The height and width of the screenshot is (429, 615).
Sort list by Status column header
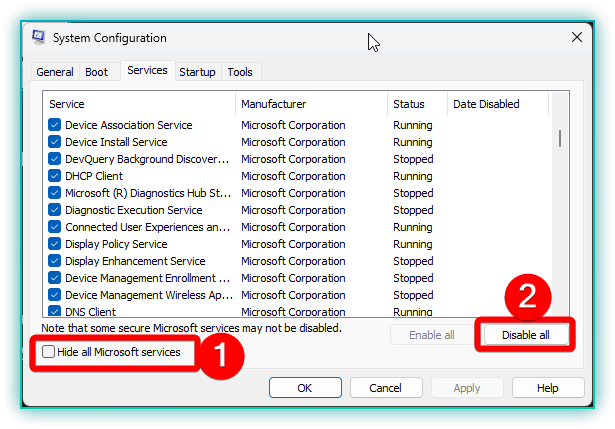coord(415,104)
